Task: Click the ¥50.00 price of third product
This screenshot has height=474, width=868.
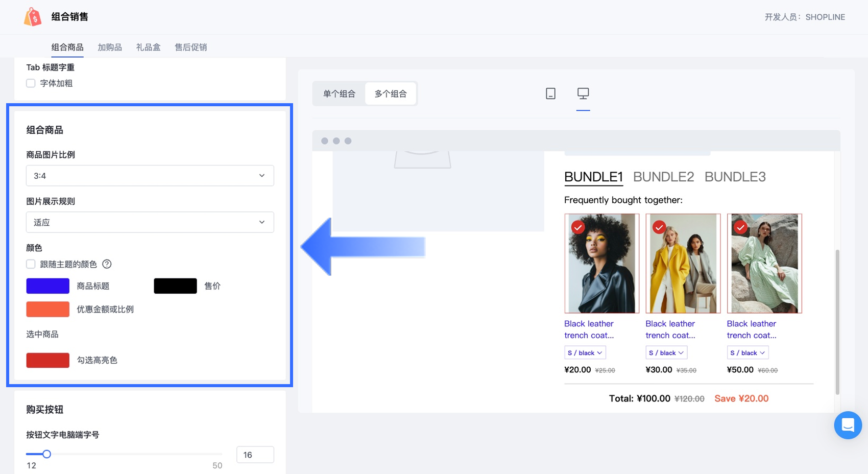Action: [740, 370]
